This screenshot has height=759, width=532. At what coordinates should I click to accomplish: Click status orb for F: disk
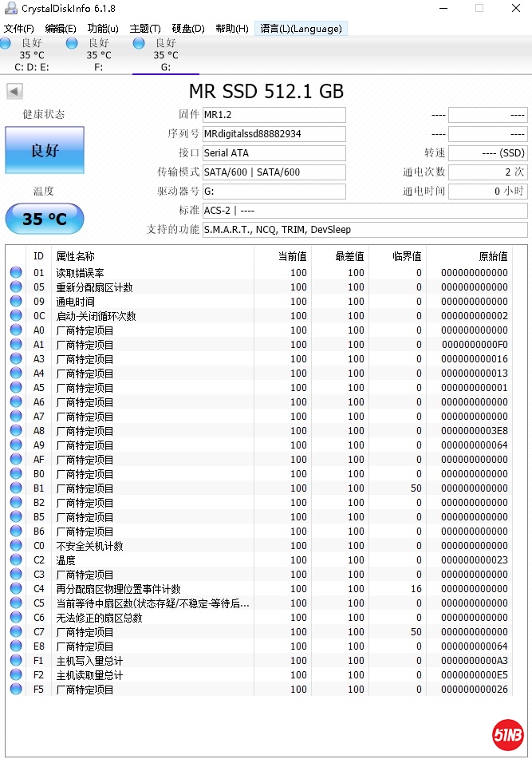pos(73,43)
